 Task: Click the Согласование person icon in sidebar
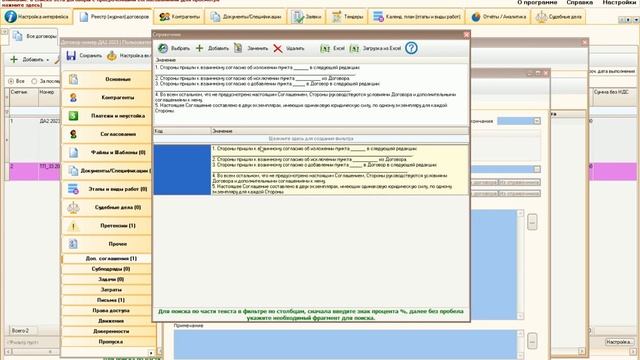pos(73,134)
